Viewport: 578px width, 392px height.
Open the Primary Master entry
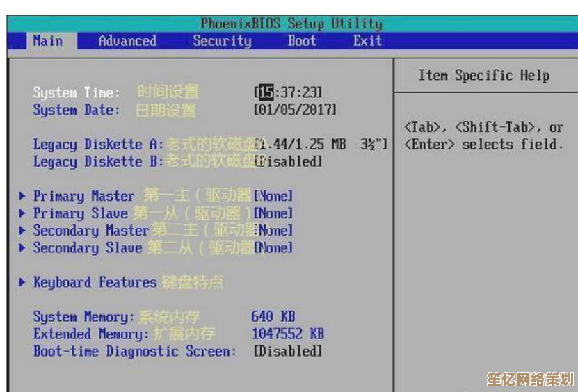point(83,196)
